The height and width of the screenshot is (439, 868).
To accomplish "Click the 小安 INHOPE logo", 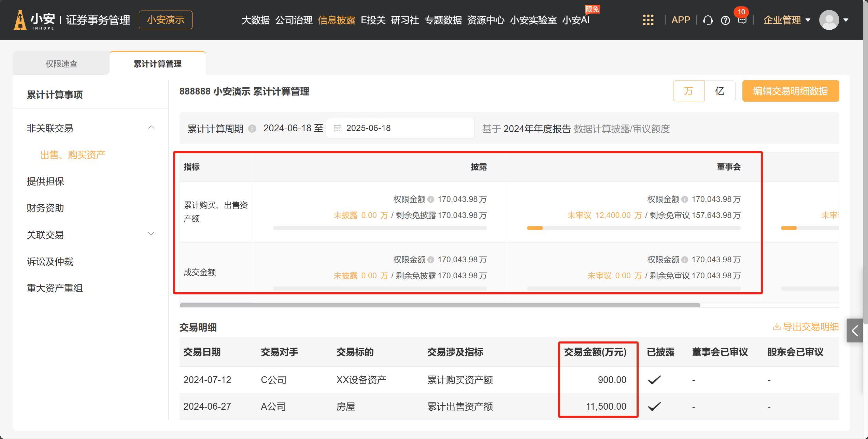I will pos(34,20).
